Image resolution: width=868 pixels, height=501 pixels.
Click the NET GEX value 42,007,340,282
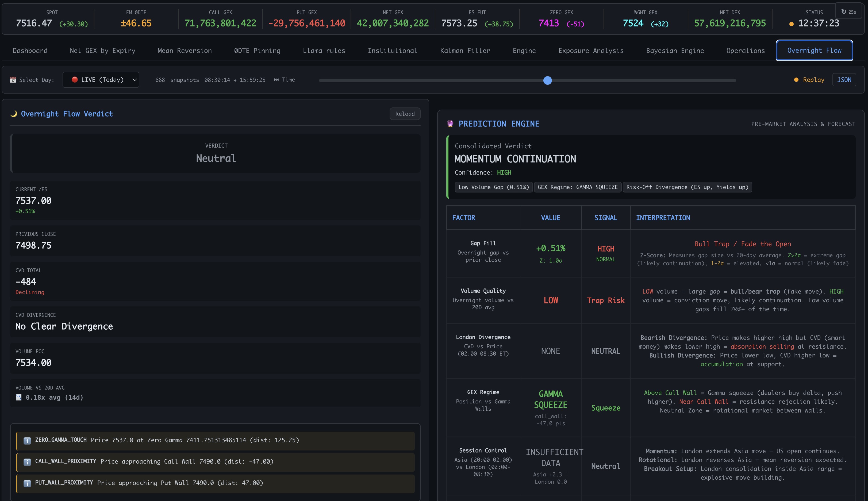(x=393, y=24)
